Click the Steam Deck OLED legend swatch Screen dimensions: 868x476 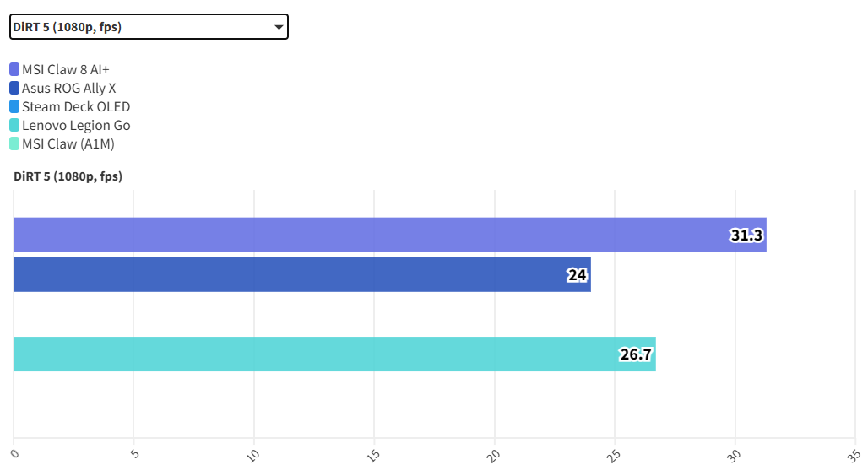point(14,106)
